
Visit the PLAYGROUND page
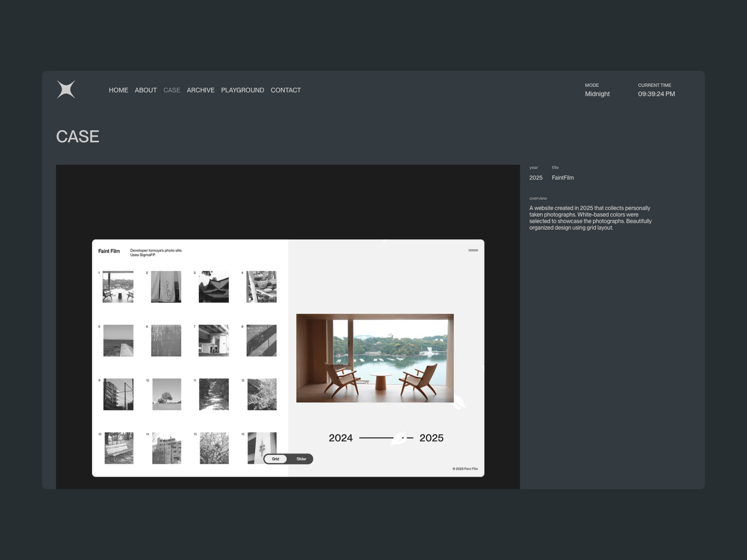[x=243, y=90]
